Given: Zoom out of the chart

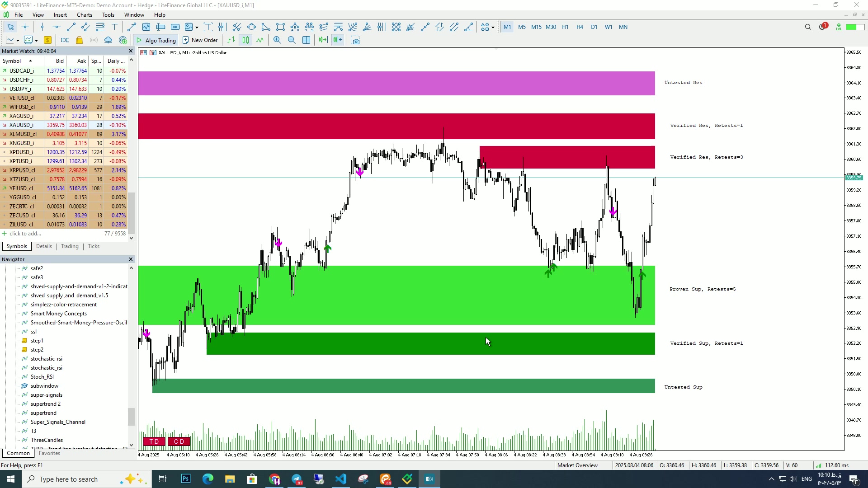Looking at the screenshot, I should [x=292, y=40].
